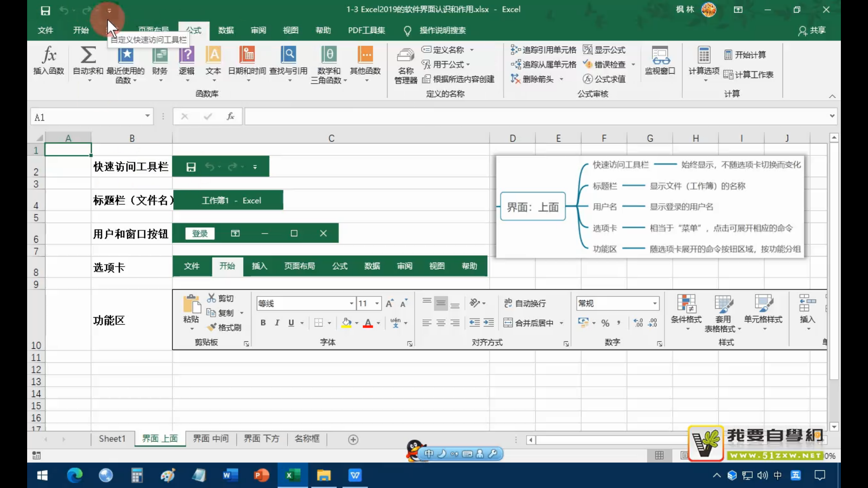Add a new sheet with plus button

click(353, 440)
